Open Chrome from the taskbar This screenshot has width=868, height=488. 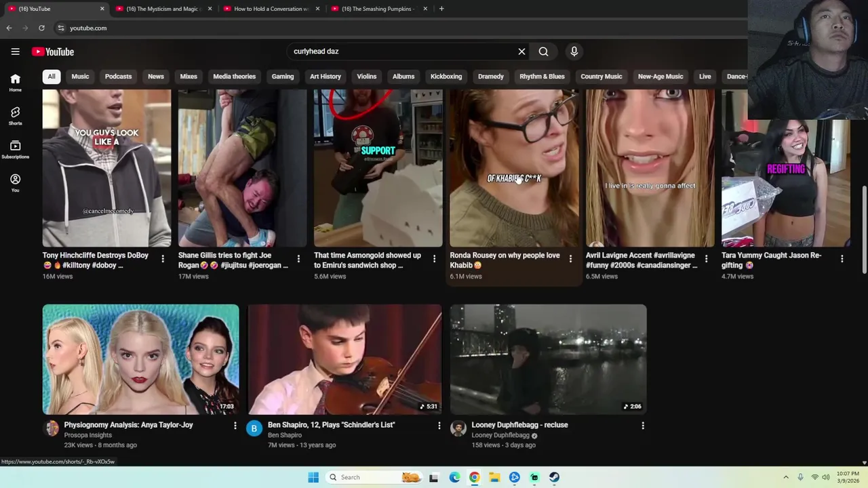pyautogui.click(x=475, y=477)
